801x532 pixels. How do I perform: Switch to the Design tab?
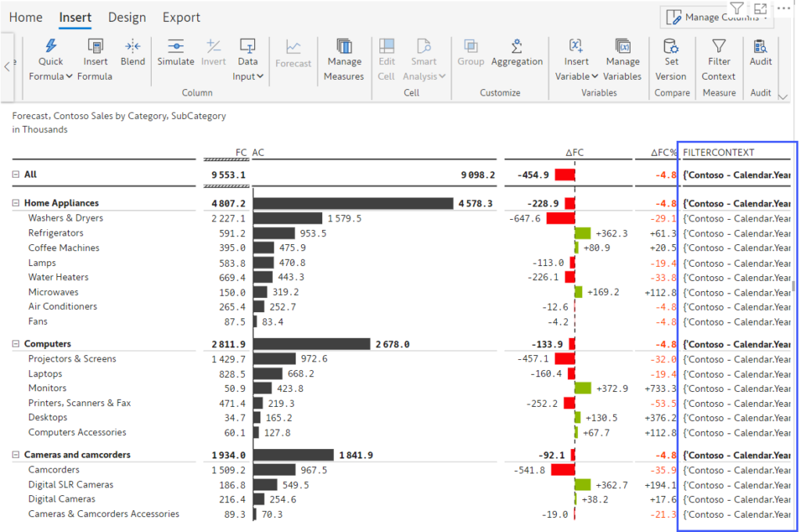point(127,16)
